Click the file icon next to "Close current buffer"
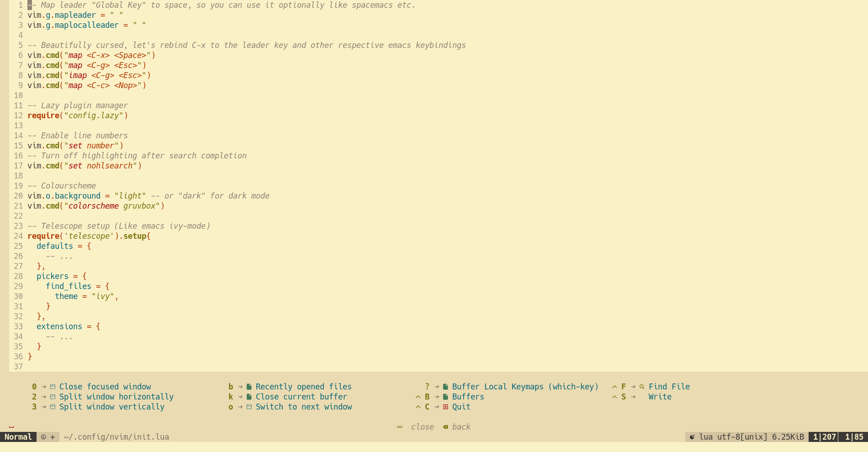 click(x=249, y=397)
